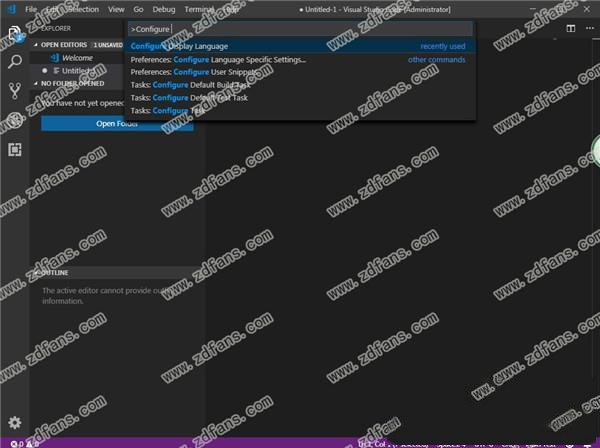Open the File menu

[32, 9]
